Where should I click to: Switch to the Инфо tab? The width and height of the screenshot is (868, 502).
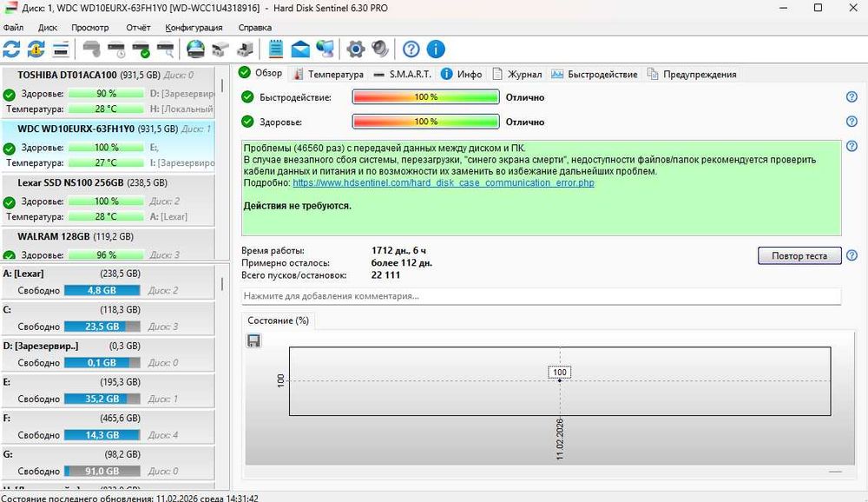tap(462, 74)
